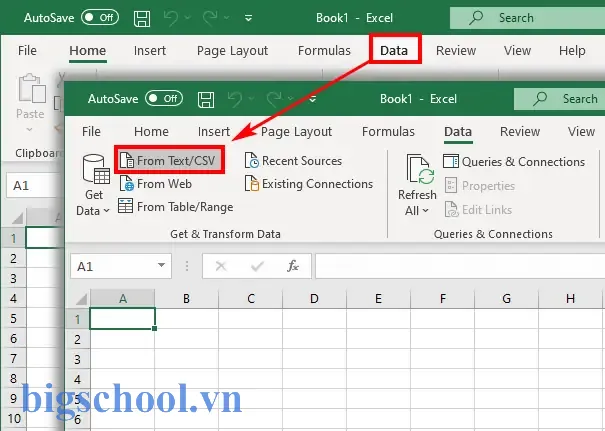This screenshot has width=605, height=431.
Task: Select column H header
Action: point(570,299)
